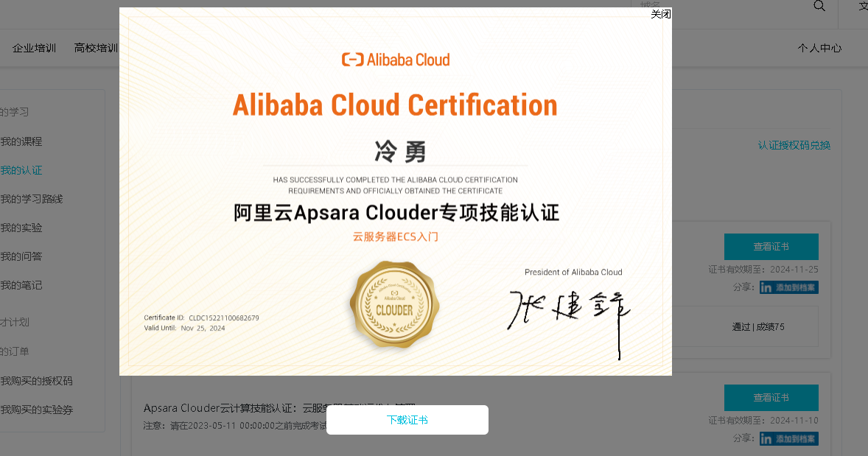Click the 下载证书 download button

click(x=407, y=420)
